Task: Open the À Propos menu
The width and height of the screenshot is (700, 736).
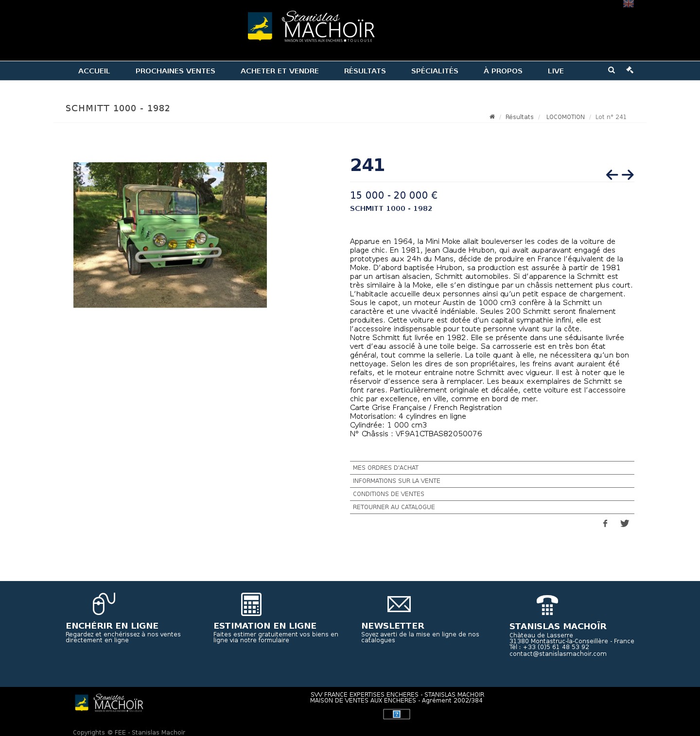Action: pos(503,71)
